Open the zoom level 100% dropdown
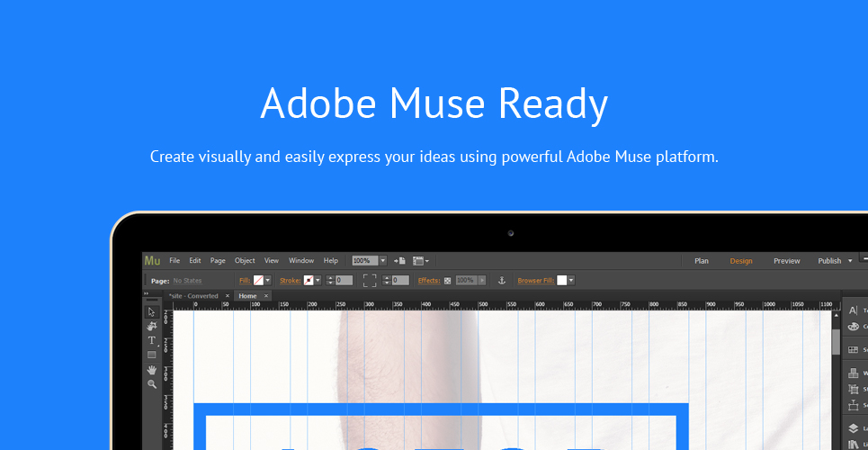 click(x=383, y=260)
